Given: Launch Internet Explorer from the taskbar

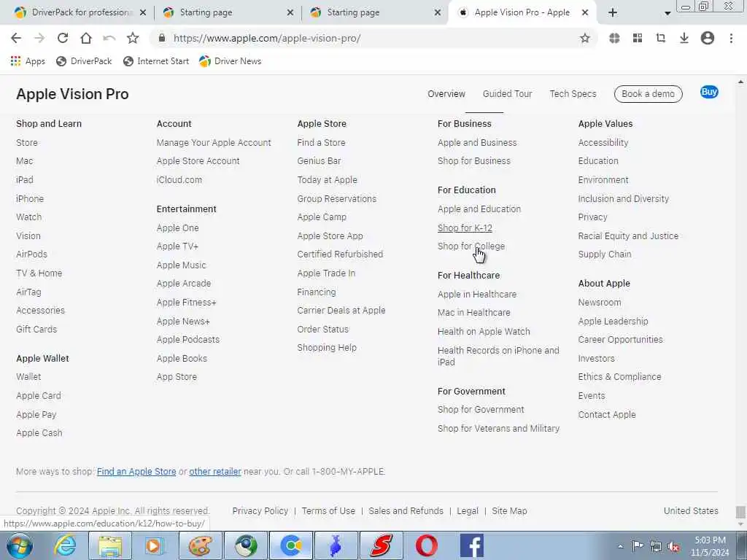Looking at the screenshot, I should [x=65, y=545].
